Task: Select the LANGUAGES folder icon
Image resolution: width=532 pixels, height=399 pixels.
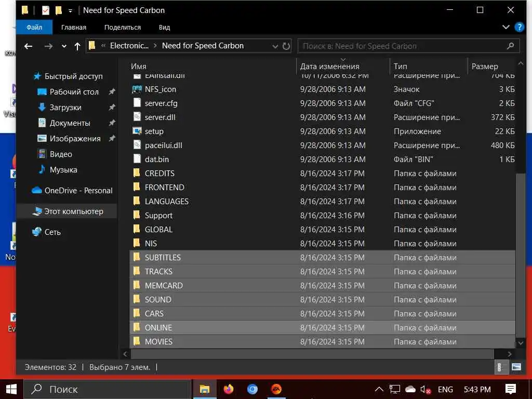Action: pyautogui.click(x=137, y=201)
